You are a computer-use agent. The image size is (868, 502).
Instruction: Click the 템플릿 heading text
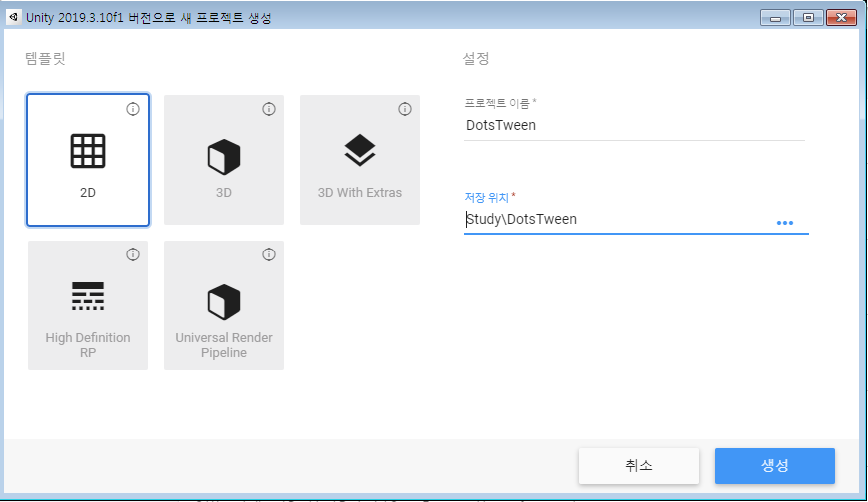tap(45, 58)
